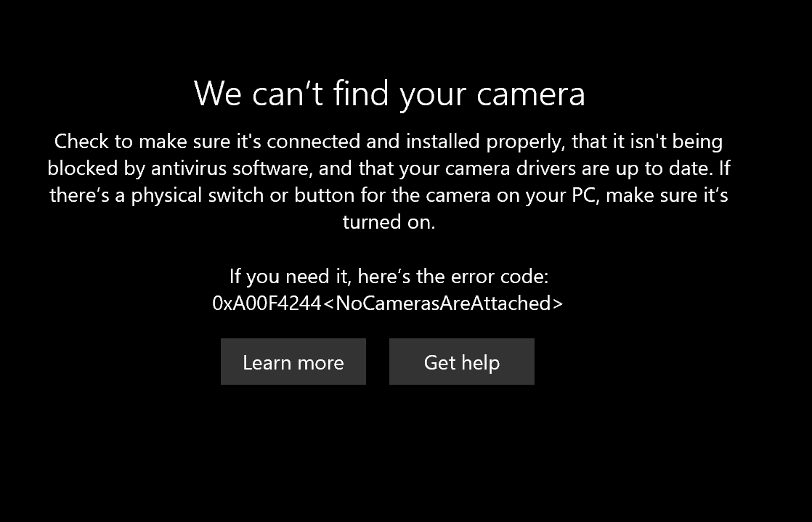Click the word "find" in the heading

pos(360,94)
